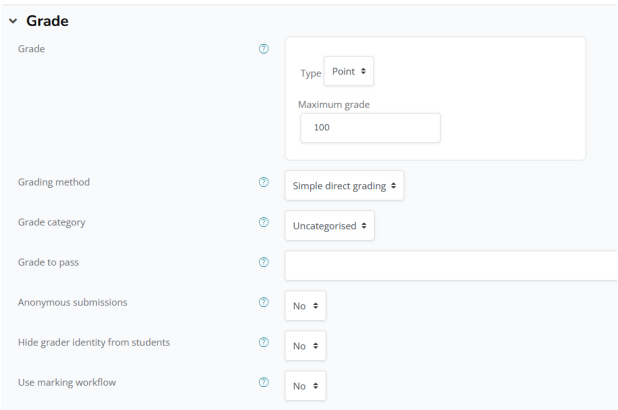This screenshot has height=410, width=618.
Task: Open the Anonymous submissions help icon
Action: [264, 302]
